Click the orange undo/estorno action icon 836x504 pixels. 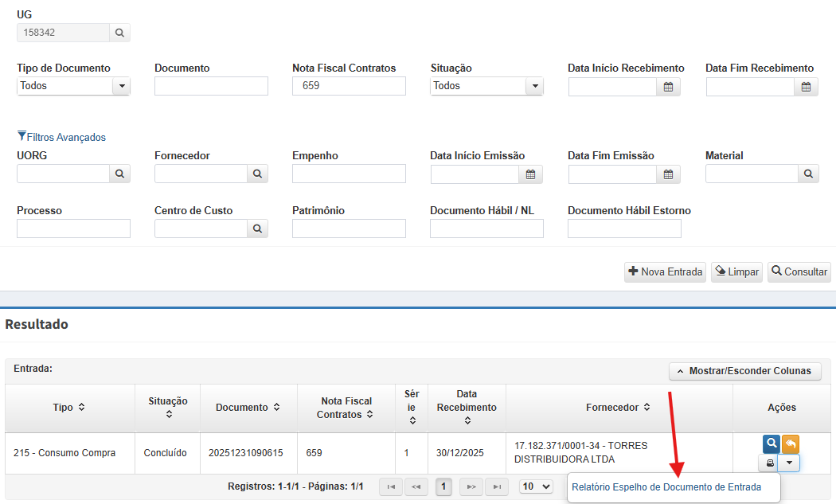pos(790,443)
